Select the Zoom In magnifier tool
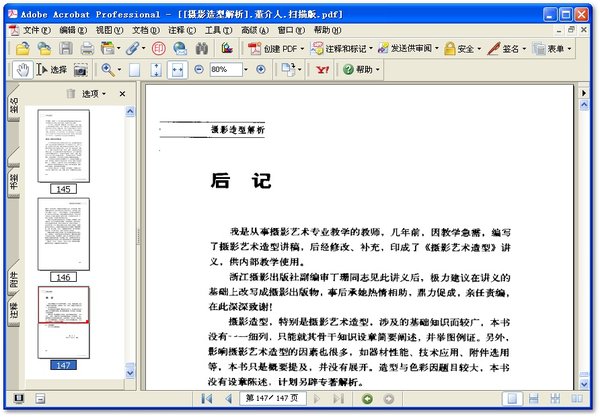Viewport: 600px width, 417px height. tap(108, 69)
